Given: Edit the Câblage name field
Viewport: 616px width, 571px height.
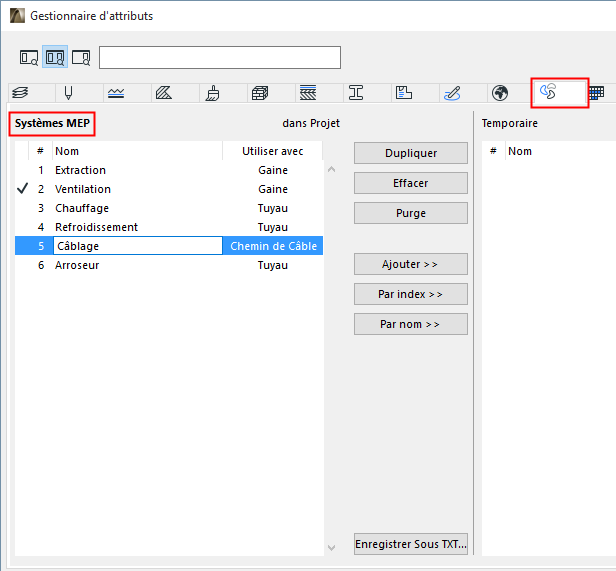Looking at the screenshot, I should pyautogui.click(x=138, y=246).
